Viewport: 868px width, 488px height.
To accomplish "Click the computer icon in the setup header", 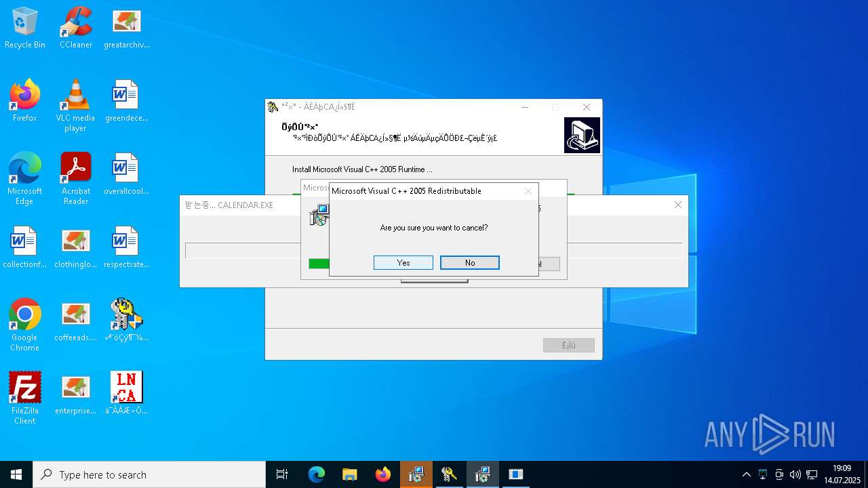I will (582, 135).
